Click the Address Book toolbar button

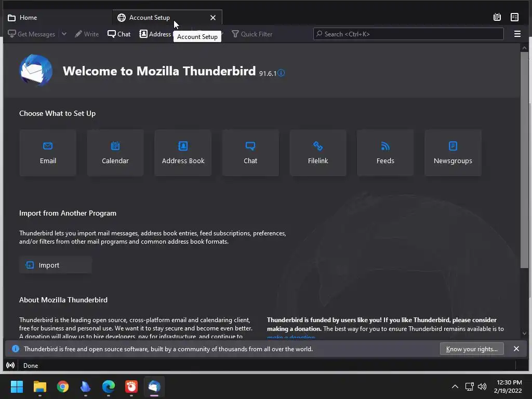coord(155,34)
